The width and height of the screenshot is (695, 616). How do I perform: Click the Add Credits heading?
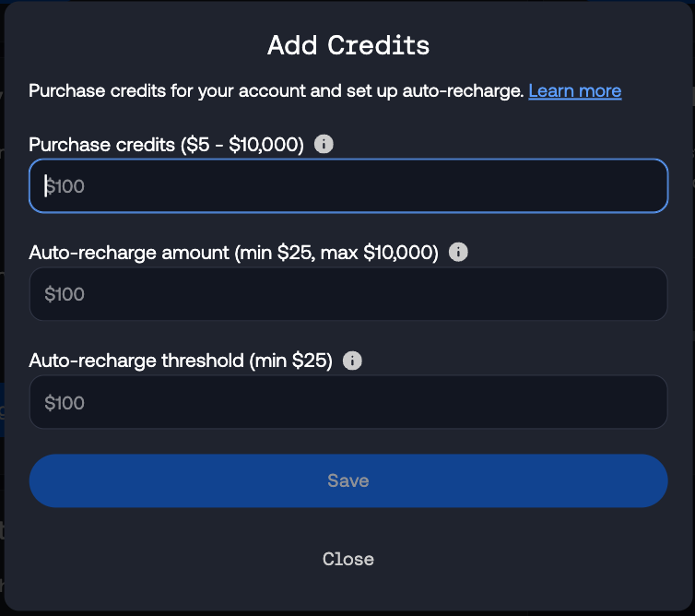348,44
